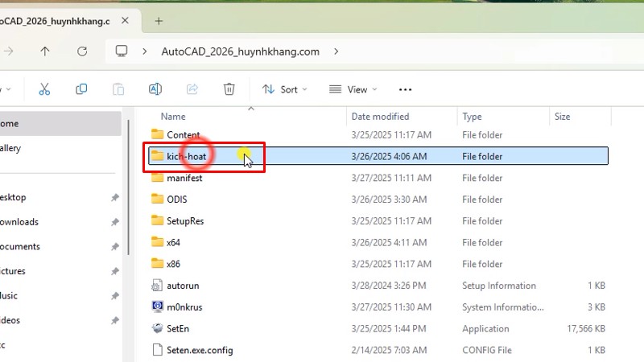
Task: Expand the breadcrumb chevron after folder name
Action: [336, 51]
